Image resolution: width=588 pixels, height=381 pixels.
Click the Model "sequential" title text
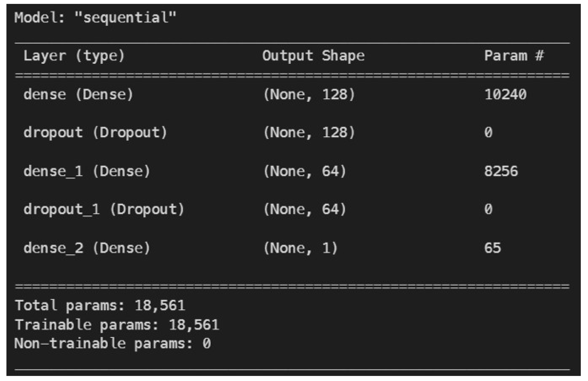click(x=95, y=18)
